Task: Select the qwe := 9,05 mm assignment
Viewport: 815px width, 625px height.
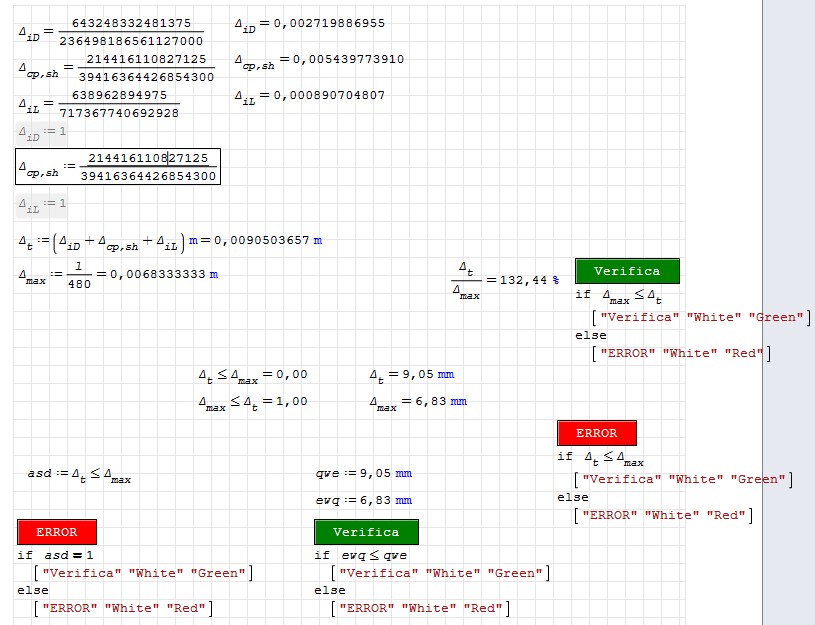Action: tap(363, 474)
